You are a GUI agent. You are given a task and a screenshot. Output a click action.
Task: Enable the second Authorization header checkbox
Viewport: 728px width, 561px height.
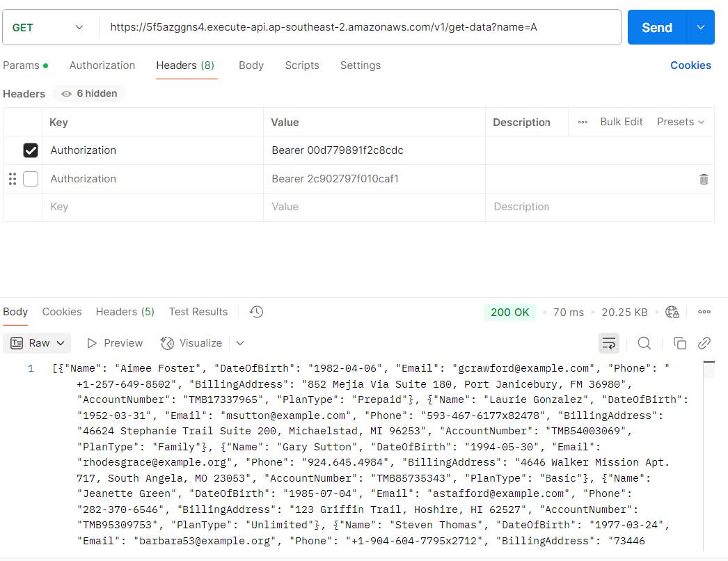click(31, 179)
